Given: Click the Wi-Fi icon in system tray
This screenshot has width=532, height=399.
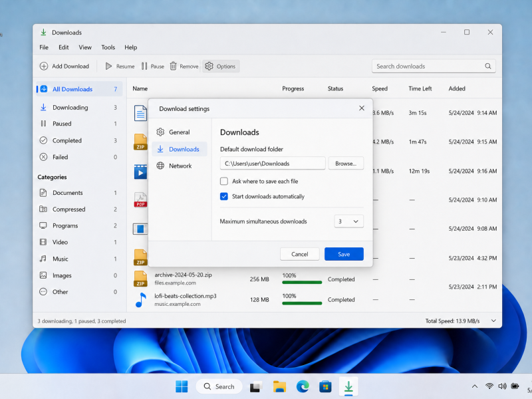Looking at the screenshot, I should coord(489,386).
